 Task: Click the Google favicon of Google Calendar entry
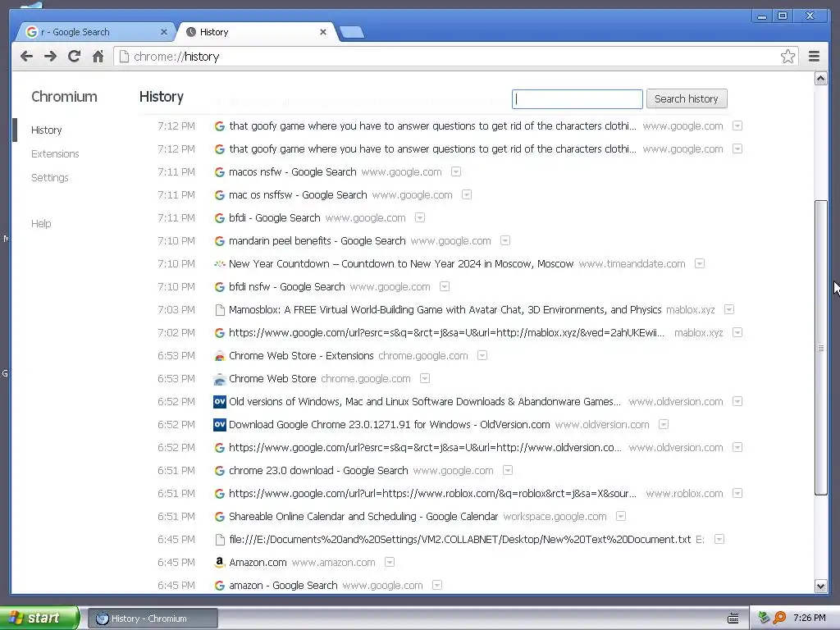[x=220, y=517]
